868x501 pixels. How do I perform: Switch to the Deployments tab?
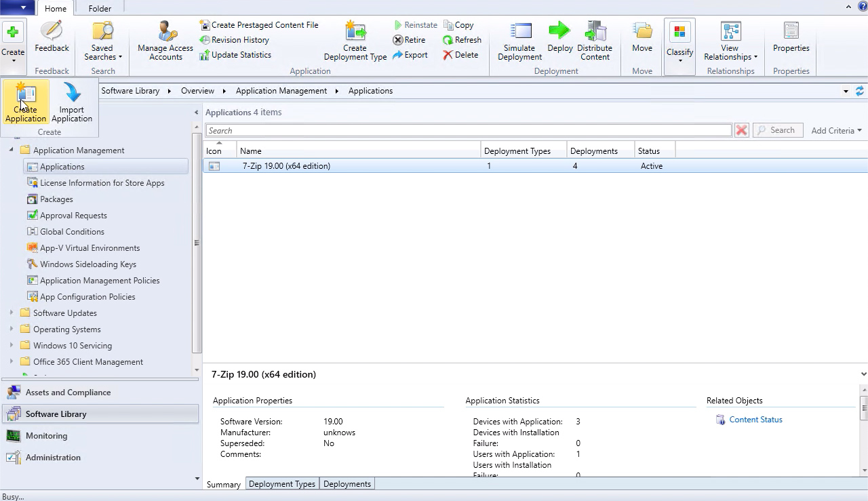pyautogui.click(x=347, y=484)
